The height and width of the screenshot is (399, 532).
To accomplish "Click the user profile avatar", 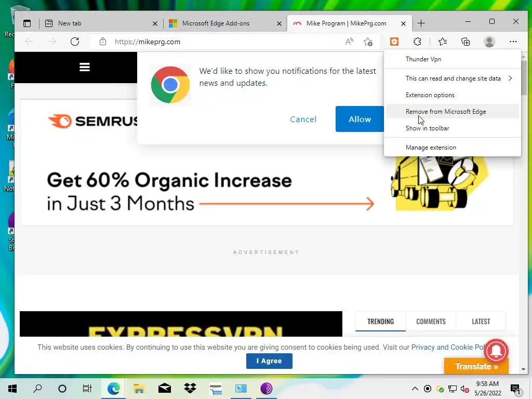I will (489, 42).
